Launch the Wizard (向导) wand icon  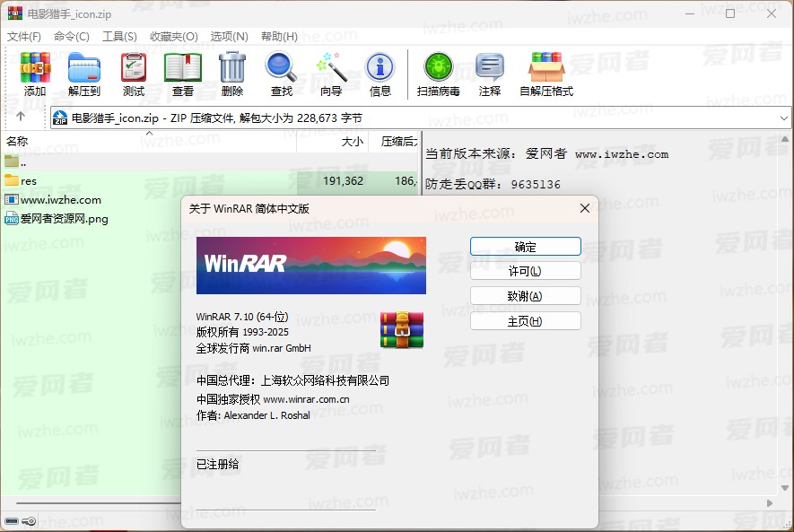331,66
